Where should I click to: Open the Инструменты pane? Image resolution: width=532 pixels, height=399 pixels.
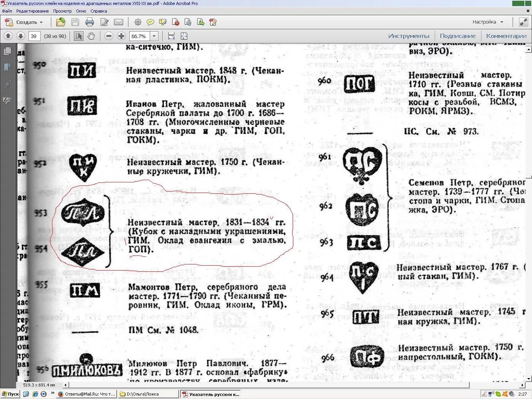point(408,36)
